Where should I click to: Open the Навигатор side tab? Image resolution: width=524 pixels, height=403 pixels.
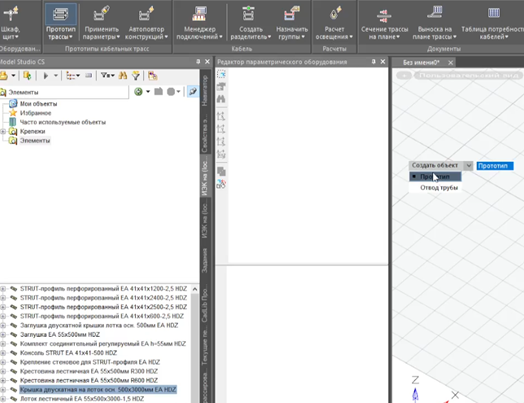[205, 90]
